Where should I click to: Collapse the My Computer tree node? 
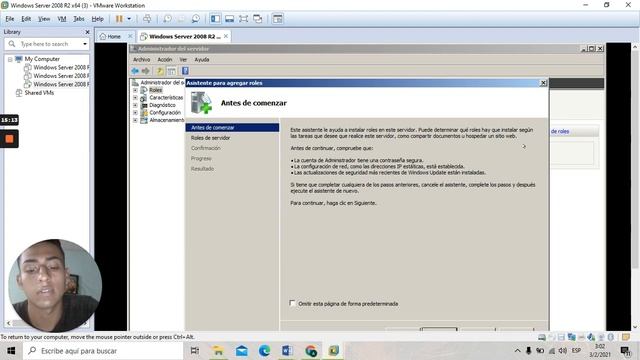tap(10, 59)
